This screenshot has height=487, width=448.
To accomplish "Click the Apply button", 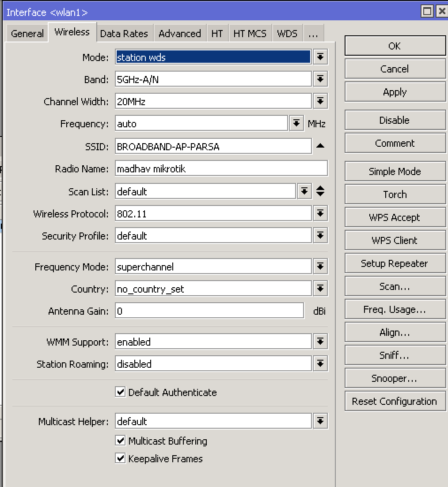I will pyautogui.click(x=395, y=92).
